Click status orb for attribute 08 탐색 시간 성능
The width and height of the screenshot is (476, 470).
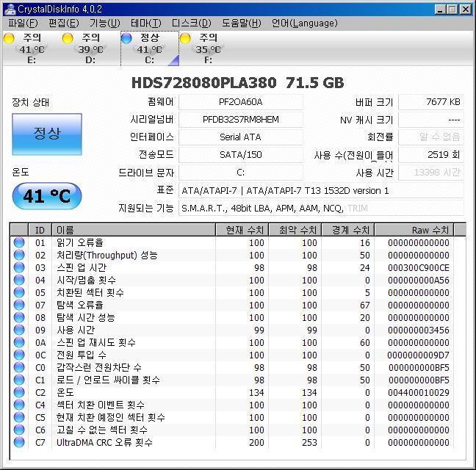point(19,317)
